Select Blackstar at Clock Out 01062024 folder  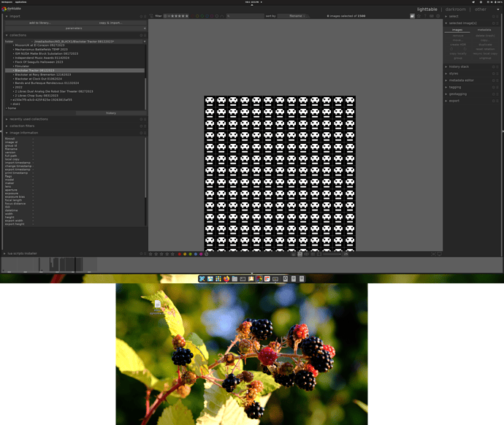[38, 79]
